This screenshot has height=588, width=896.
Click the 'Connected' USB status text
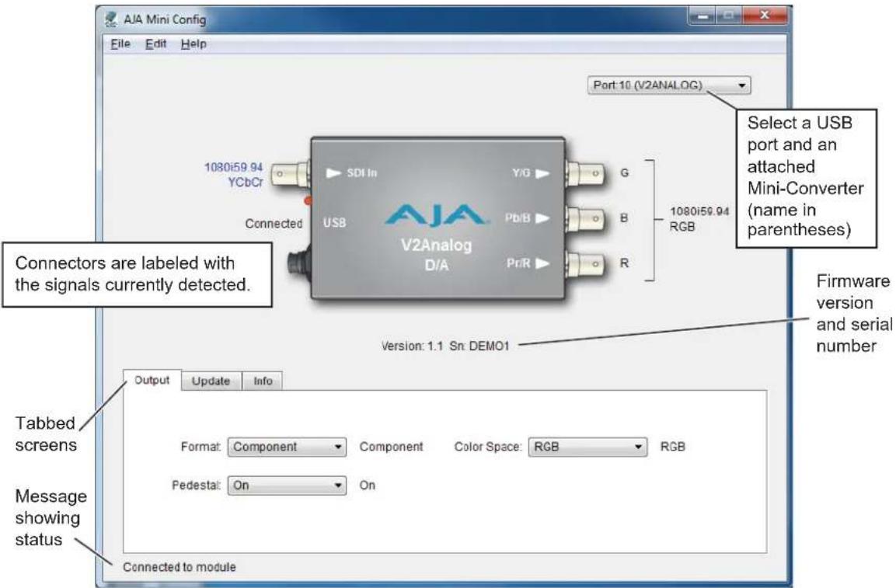[x=274, y=224]
